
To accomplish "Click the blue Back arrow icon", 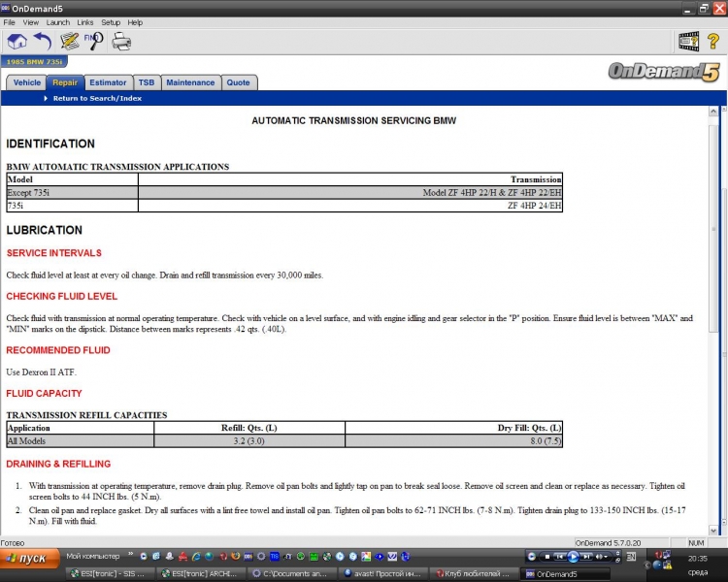I will 42,41.
